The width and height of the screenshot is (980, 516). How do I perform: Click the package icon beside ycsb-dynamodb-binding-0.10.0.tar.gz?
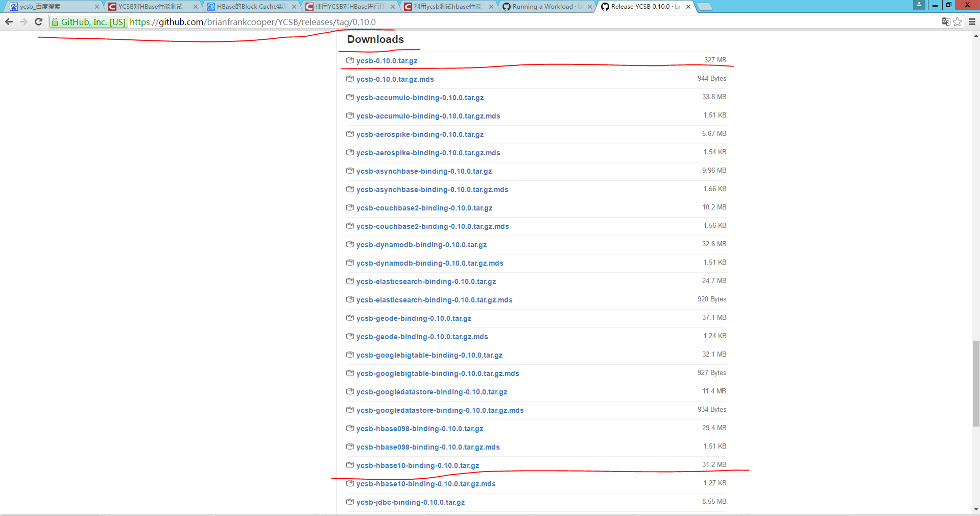click(350, 244)
